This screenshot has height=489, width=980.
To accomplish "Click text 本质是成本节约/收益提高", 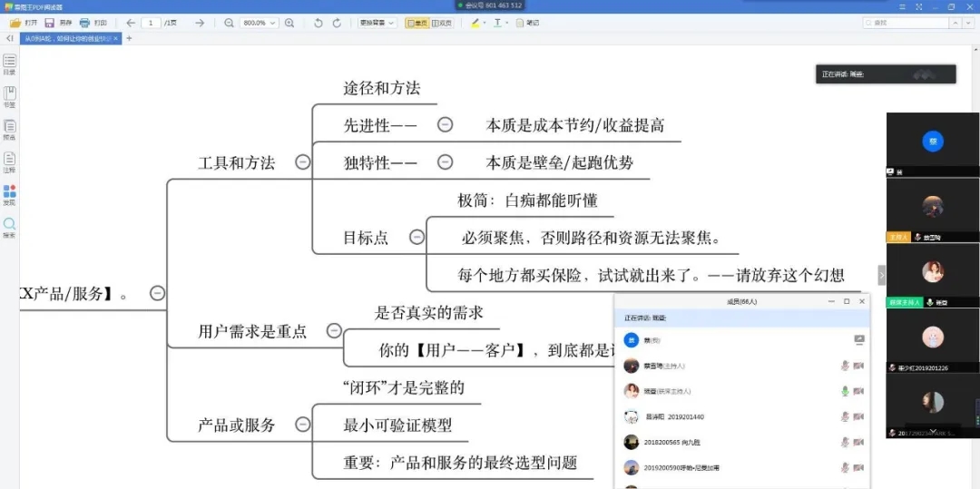I will 575,125.
